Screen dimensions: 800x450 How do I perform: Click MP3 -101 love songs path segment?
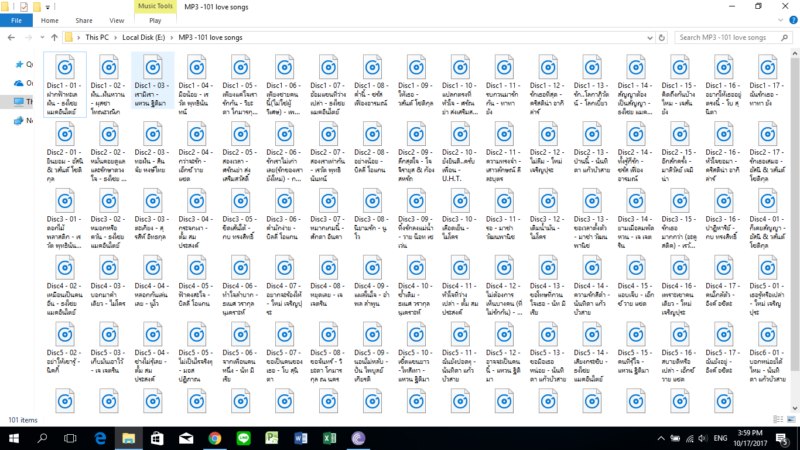210,37
